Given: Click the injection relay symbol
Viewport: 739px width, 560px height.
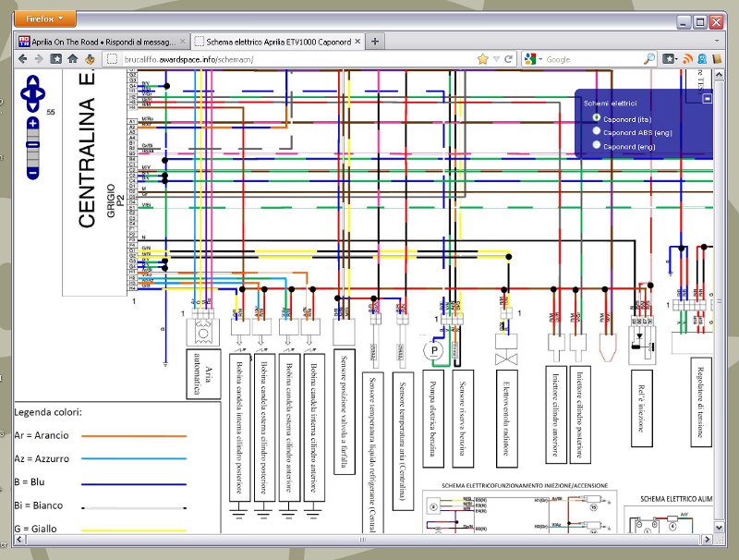Looking at the screenshot, I should pos(642,345).
